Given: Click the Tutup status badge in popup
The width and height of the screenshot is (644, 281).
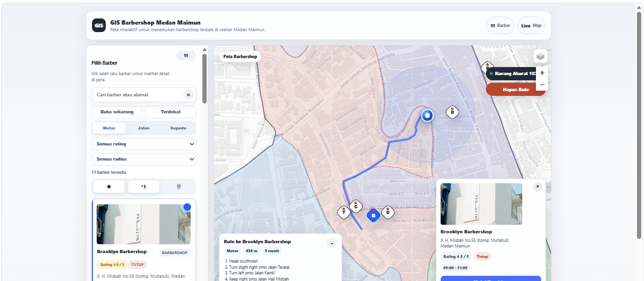Looking at the screenshot, I should (x=482, y=256).
